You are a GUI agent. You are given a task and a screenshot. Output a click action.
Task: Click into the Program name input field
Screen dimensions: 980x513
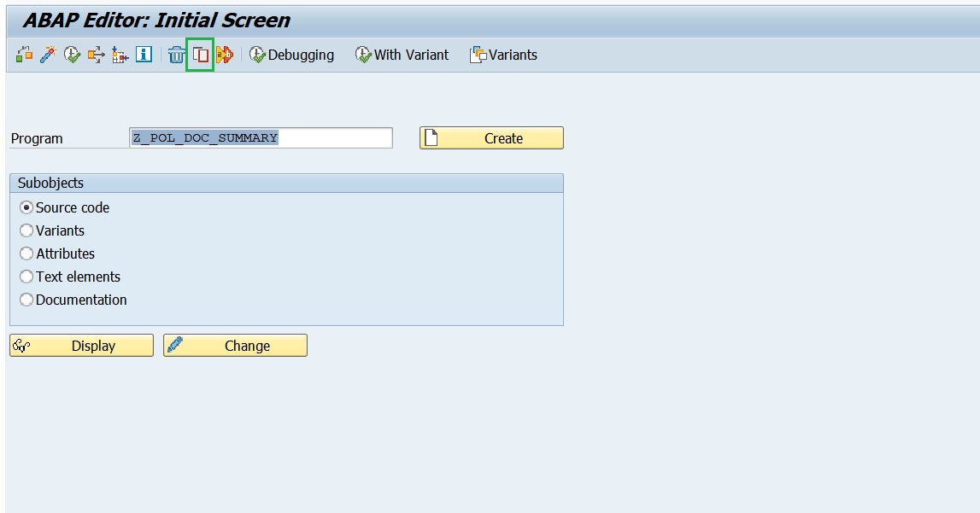(x=261, y=138)
